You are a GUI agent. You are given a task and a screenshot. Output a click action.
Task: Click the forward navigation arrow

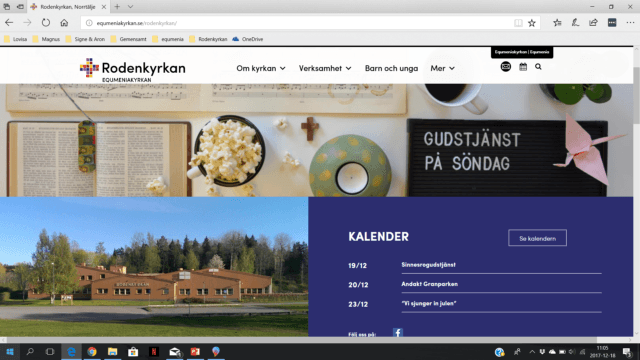tap(27, 23)
